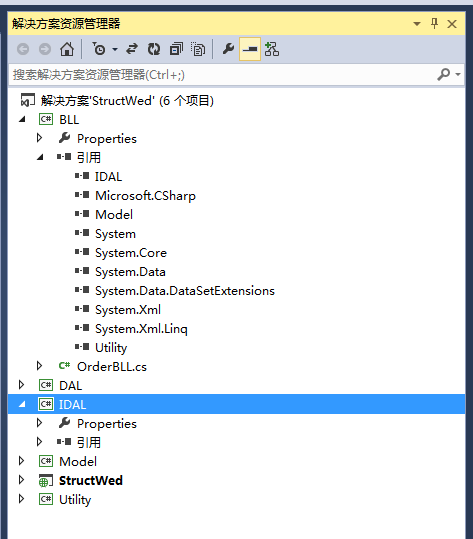Select the System reference
This screenshot has height=539, width=473.
(116, 234)
